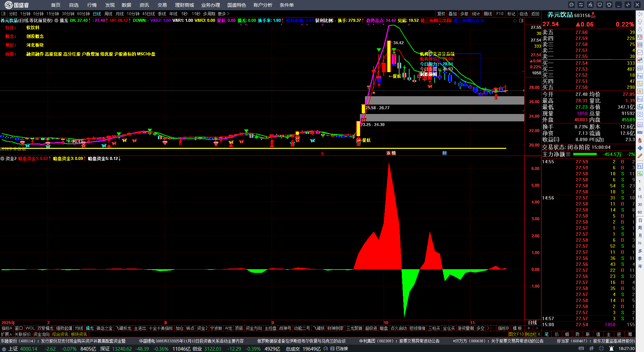Open the 理财商城 menu

coord(184,5)
